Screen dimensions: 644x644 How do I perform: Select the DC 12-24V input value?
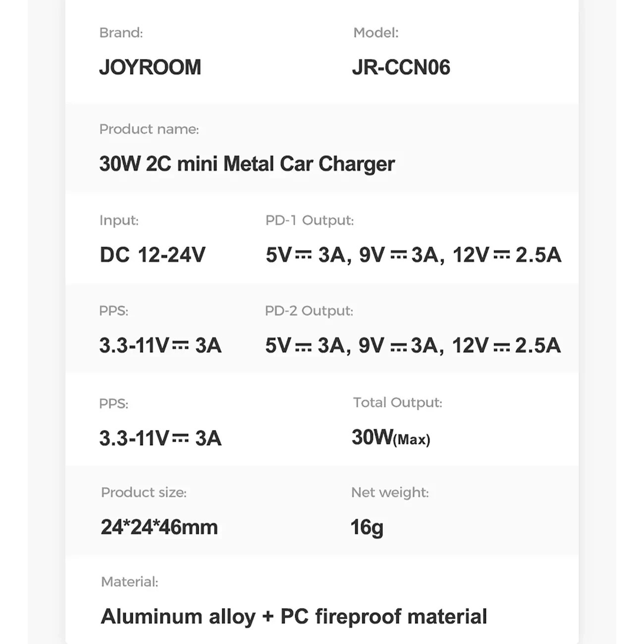tap(152, 255)
